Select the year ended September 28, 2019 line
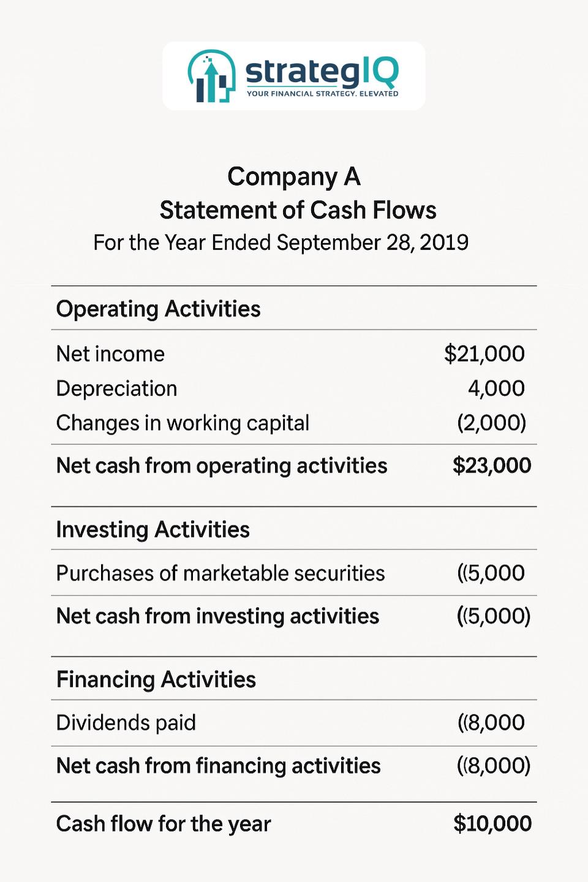The width and height of the screenshot is (588, 882). point(281,243)
